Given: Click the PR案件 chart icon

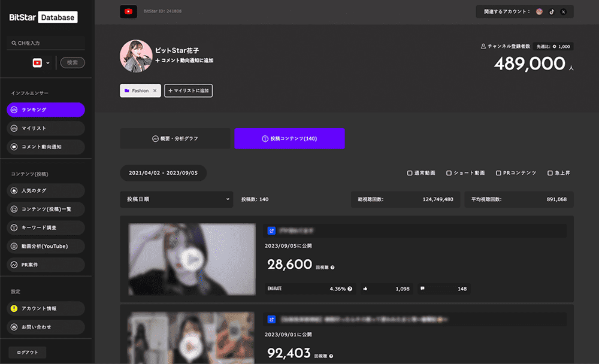Looking at the screenshot, I should pos(14,265).
